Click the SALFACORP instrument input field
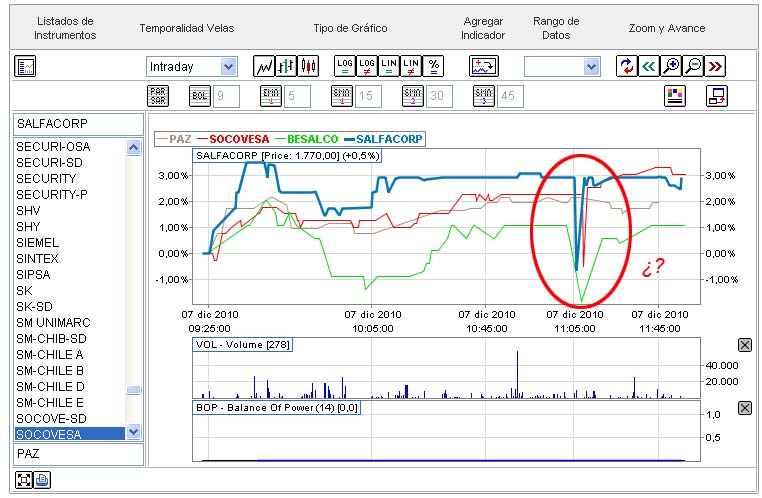The height and width of the screenshot is (498, 762). (78, 124)
